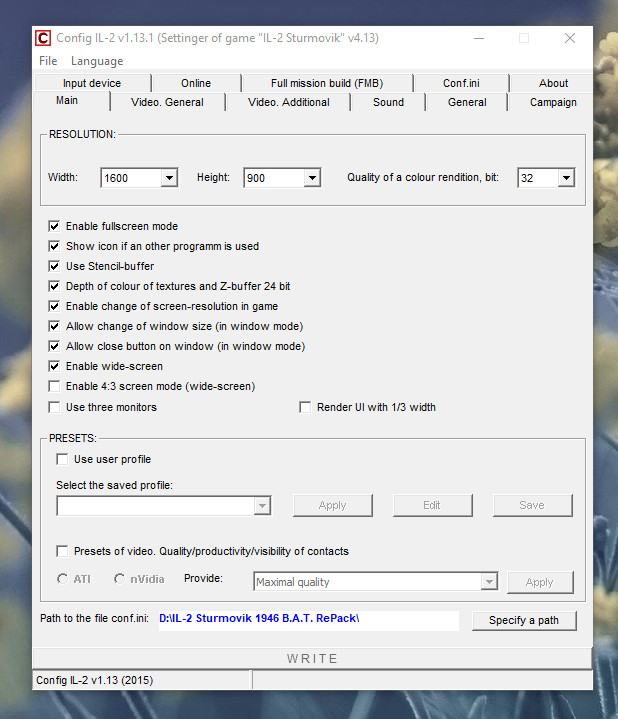
Task: Toggle Depth of colour of textures and Z-buffer 24 bit
Action: [54, 286]
